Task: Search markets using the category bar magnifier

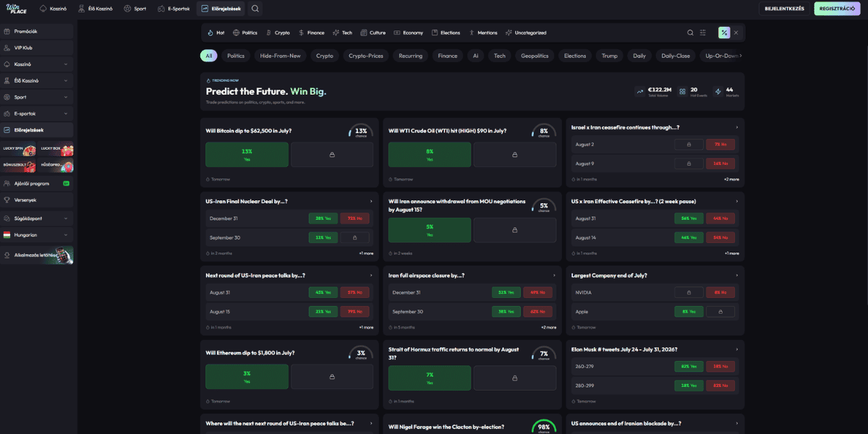Action: tap(690, 33)
